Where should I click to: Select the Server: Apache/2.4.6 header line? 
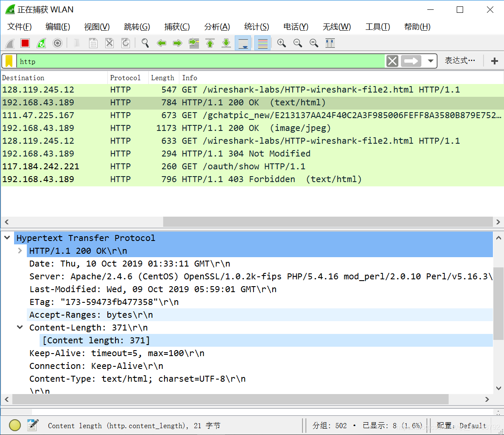[261, 276]
